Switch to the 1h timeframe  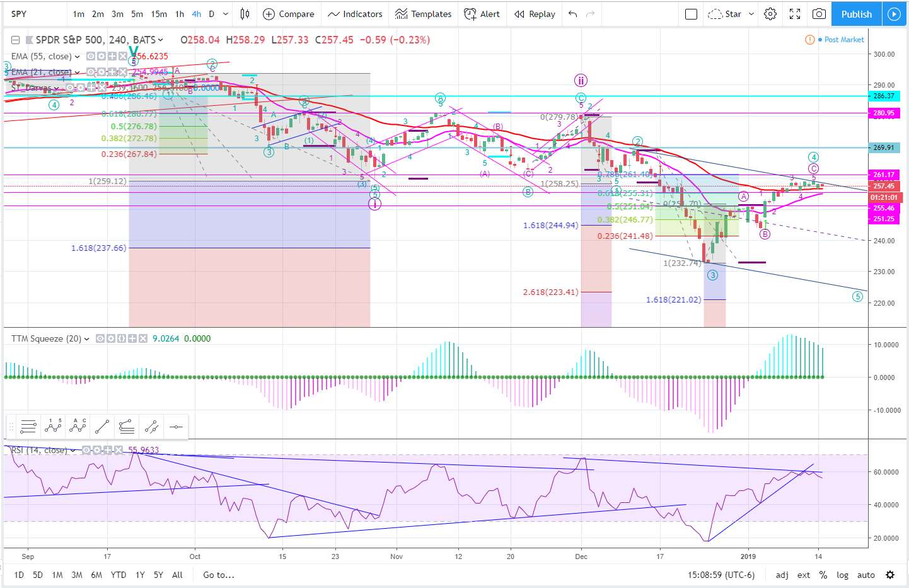180,14
